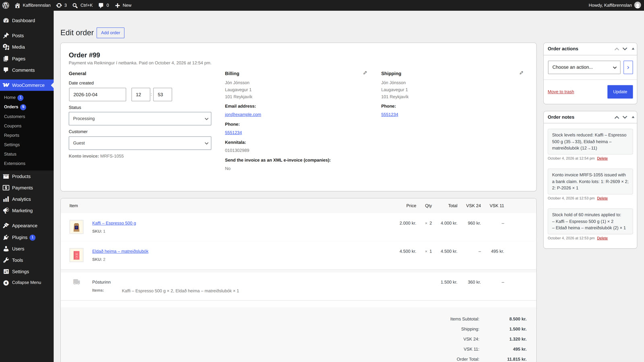Screen dimensions: 644x362
Task: Click the Move to trash link
Action: [x=561, y=92]
